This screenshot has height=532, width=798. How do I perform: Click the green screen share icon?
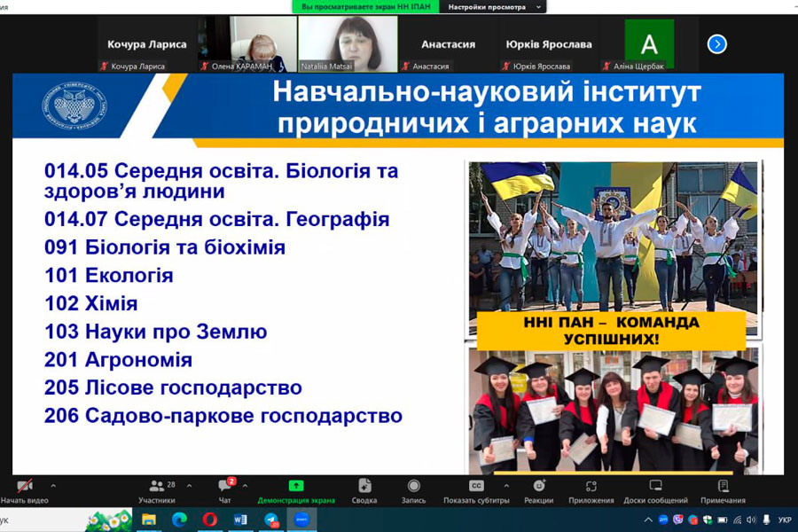pos(296,486)
